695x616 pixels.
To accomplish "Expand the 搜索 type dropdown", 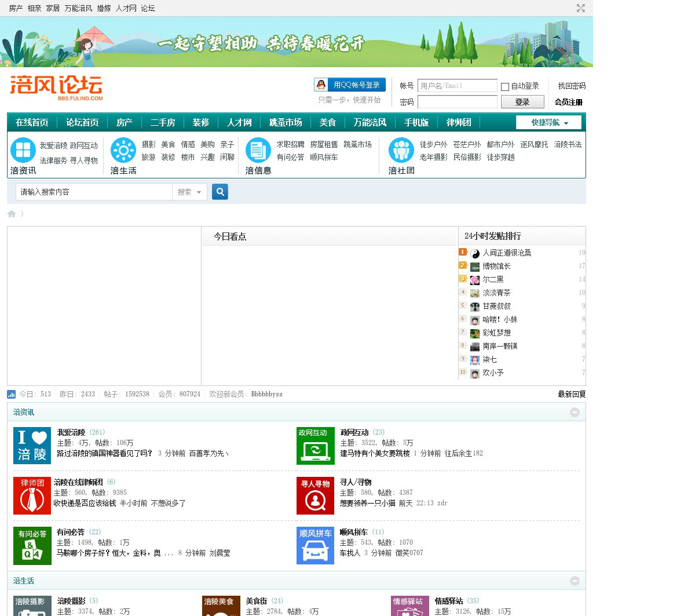I will point(189,192).
